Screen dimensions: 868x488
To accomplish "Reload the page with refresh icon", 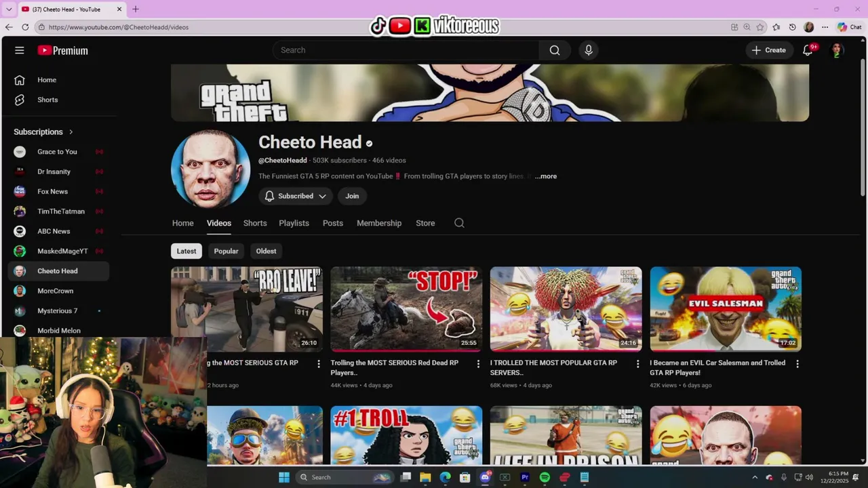I will [x=25, y=27].
